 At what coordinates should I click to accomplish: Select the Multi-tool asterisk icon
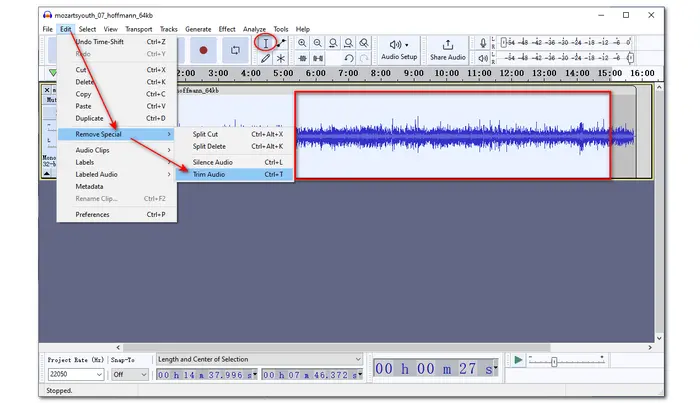click(x=280, y=59)
